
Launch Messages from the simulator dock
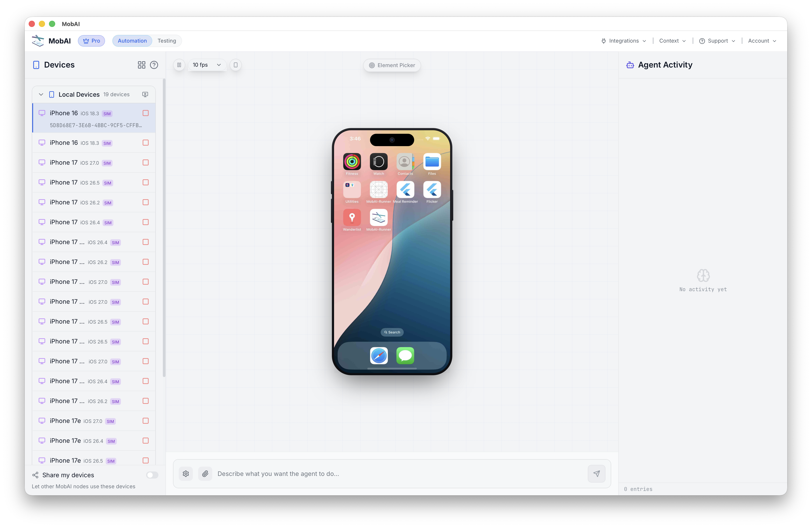[x=405, y=356]
